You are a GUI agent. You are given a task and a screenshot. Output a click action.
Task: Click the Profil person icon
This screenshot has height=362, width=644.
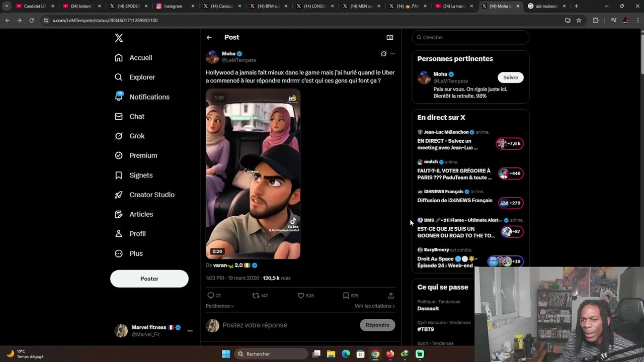coord(119,234)
